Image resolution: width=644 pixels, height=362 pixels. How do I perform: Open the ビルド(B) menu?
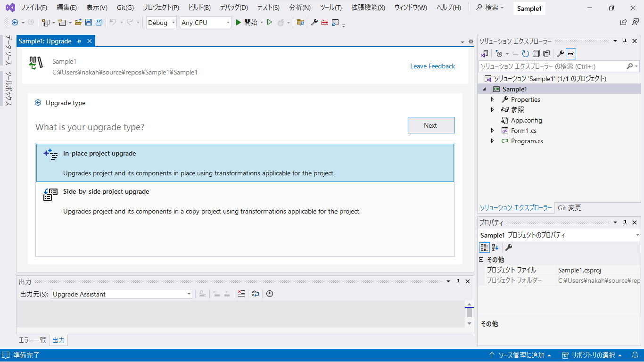pos(199,8)
